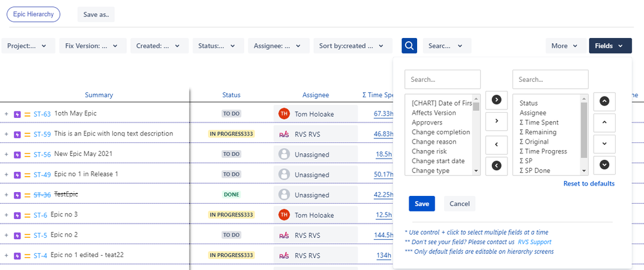Click in selected fields search box
This screenshot has width=644, height=270.
[x=551, y=79]
